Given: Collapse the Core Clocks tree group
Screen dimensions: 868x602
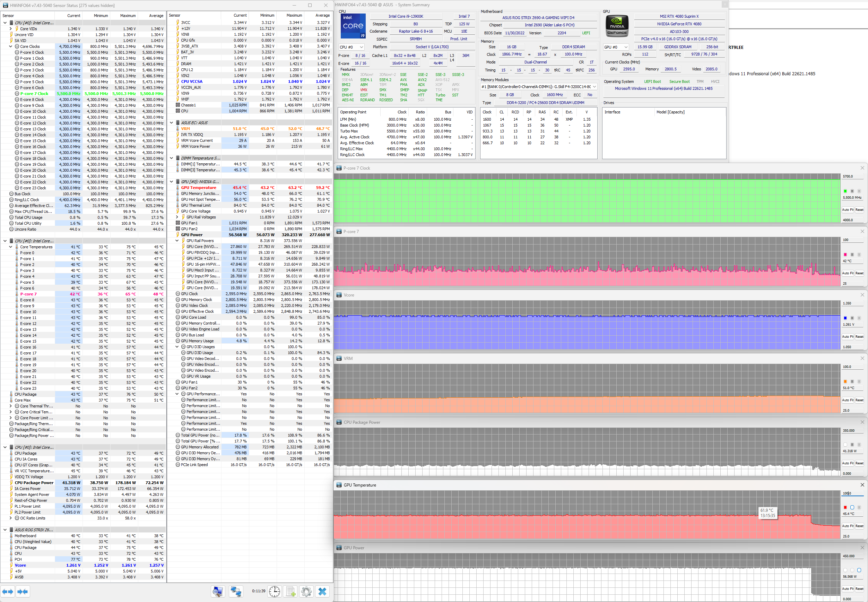Looking at the screenshot, I should pos(11,46).
